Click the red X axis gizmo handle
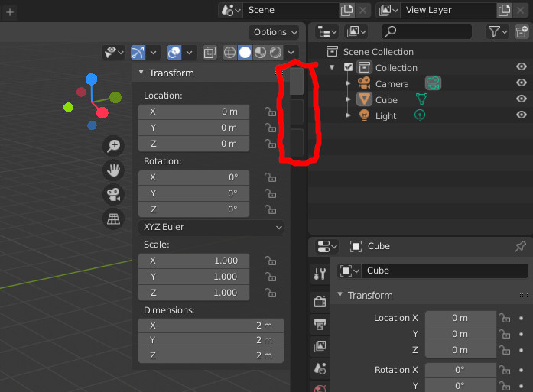533x392 pixels. [x=102, y=112]
